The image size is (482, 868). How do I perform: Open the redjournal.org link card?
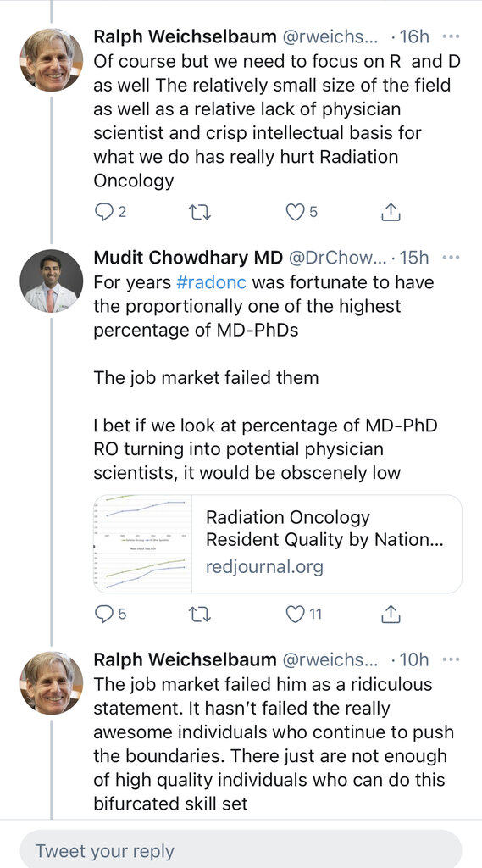278,543
